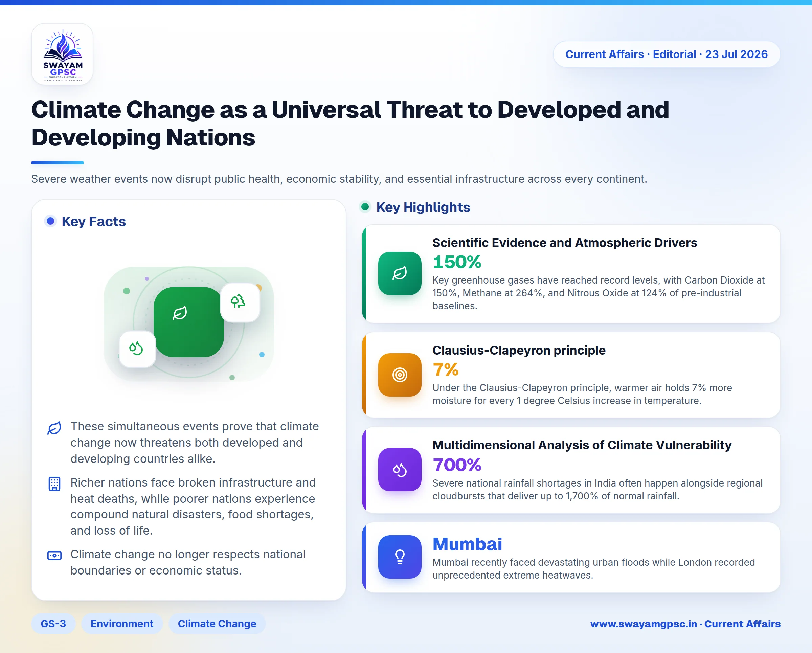The height and width of the screenshot is (653, 812).
Task: Click the Scientific Evidence and Atmospheric Drivers heading
Action: [565, 243]
